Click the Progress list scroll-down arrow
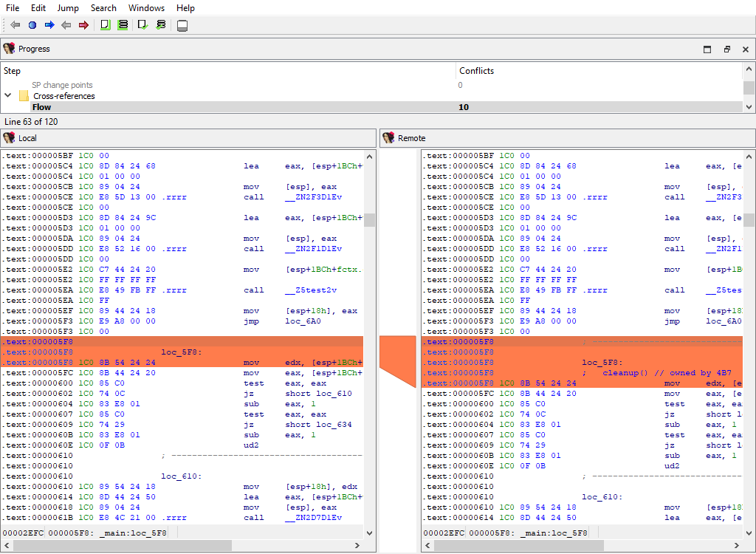 [x=749, y=107]
